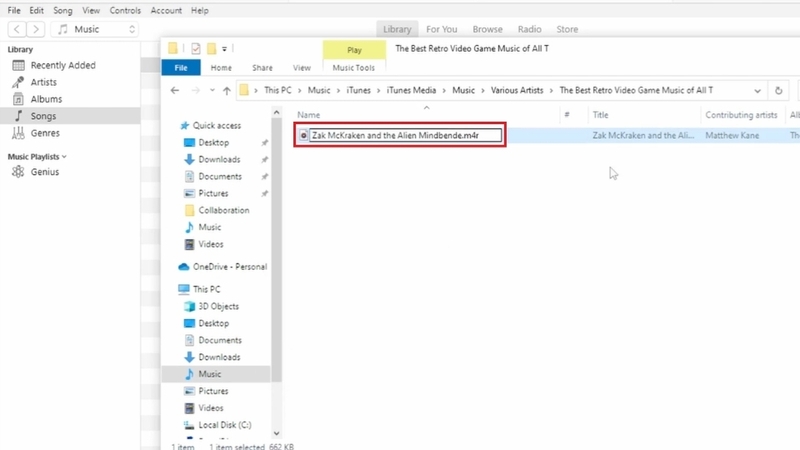Click the Play contextual tab header

tap(354, 50)
